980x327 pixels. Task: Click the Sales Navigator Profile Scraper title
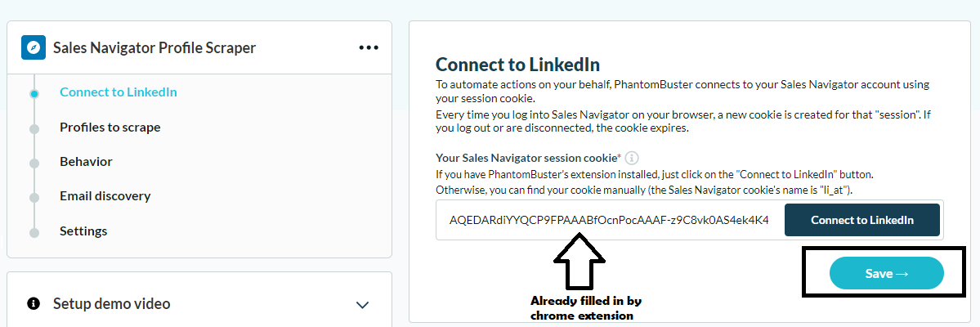[x=154, y=47]
